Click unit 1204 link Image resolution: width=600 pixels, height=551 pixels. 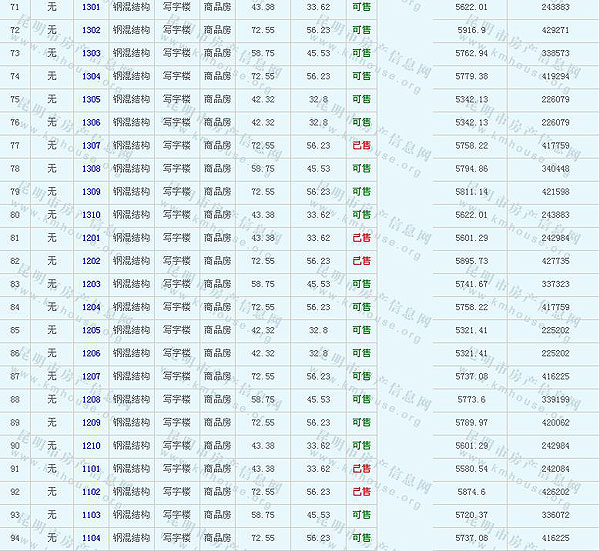91,307
